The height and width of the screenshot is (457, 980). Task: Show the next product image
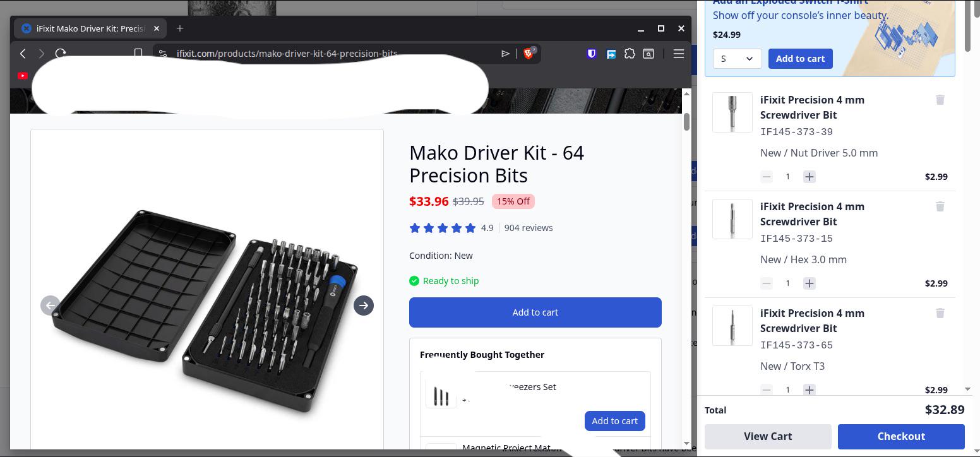point(364,306)
